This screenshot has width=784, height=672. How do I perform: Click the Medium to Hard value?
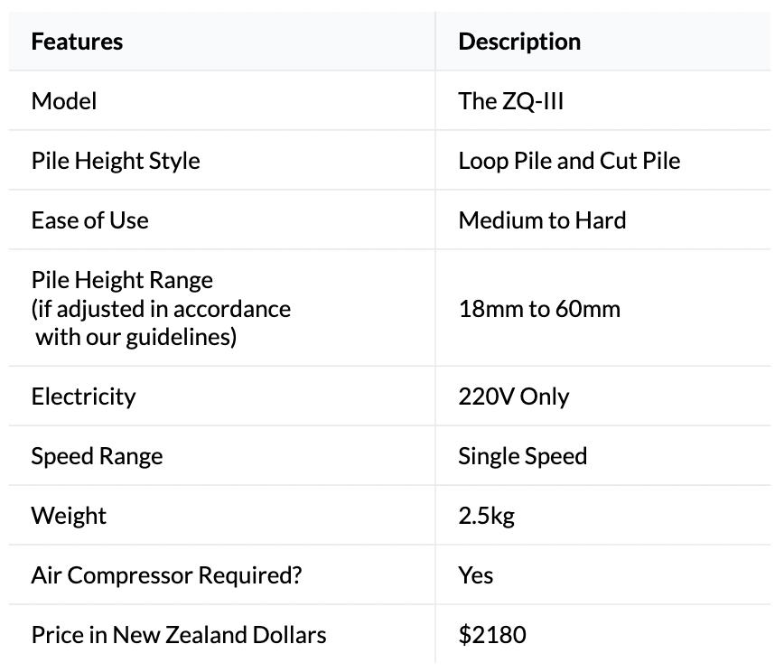(542, 220)
